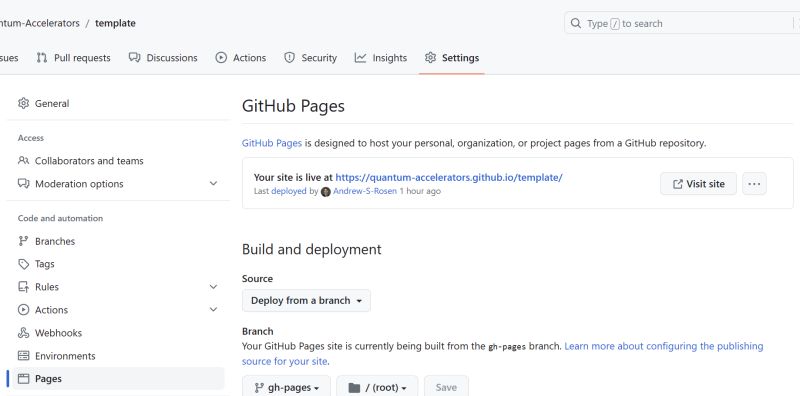The height and width of the screenshot is (396, 800).
Task: Click the Actions play icon in top nav
Action: (221, 58)
